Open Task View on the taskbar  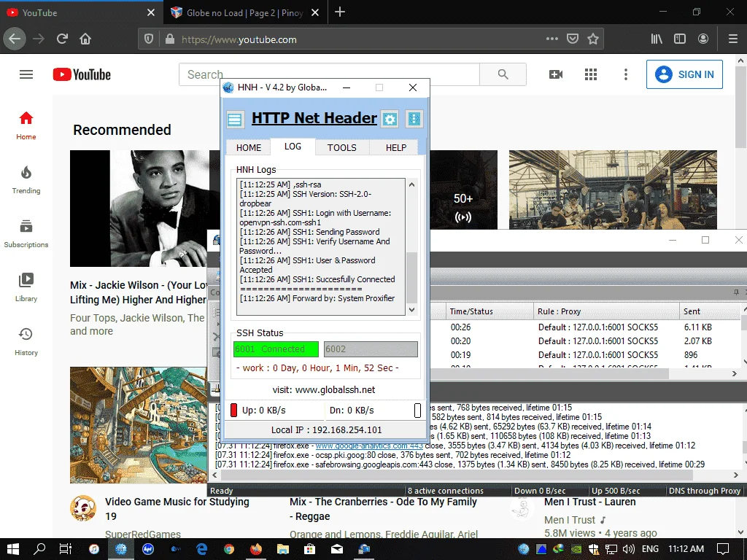pyautogui.click(x=65, y=549)
